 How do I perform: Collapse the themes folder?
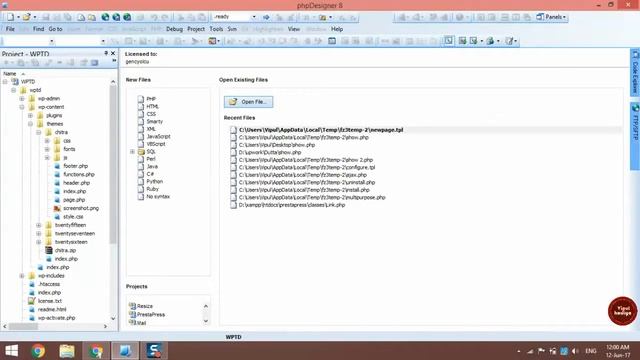[30, 124]
